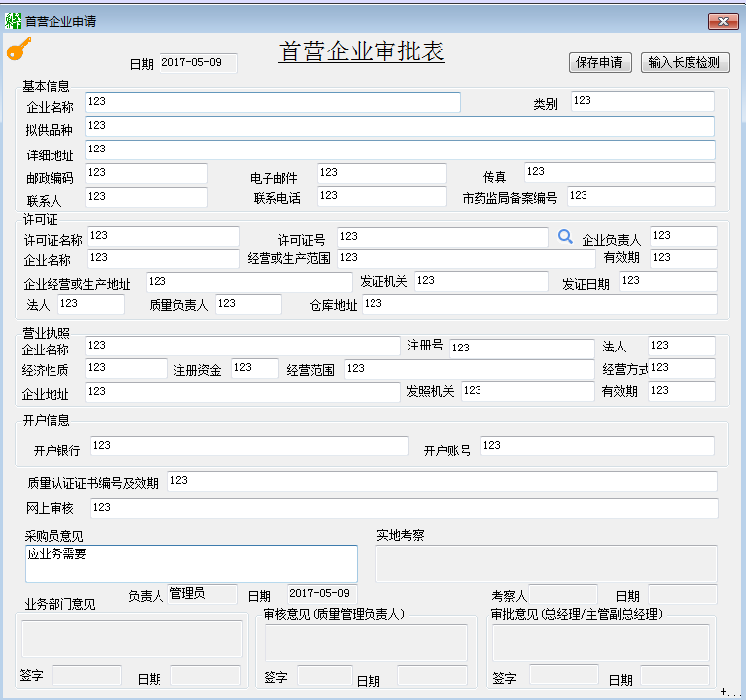The height and width of the screenshot is (700, 746).
Task: Click the 市药监局备案编号 field
Action: pyautogui.click(x=641, y=196)
